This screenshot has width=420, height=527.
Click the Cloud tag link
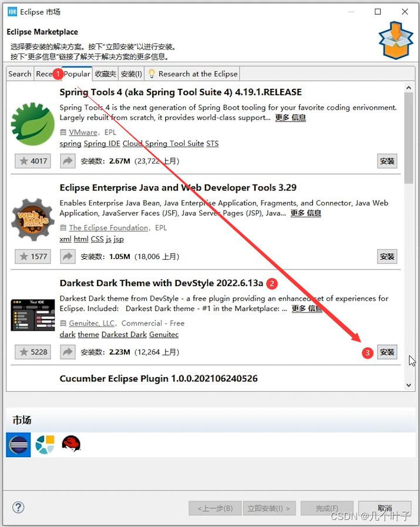(132, 143)
